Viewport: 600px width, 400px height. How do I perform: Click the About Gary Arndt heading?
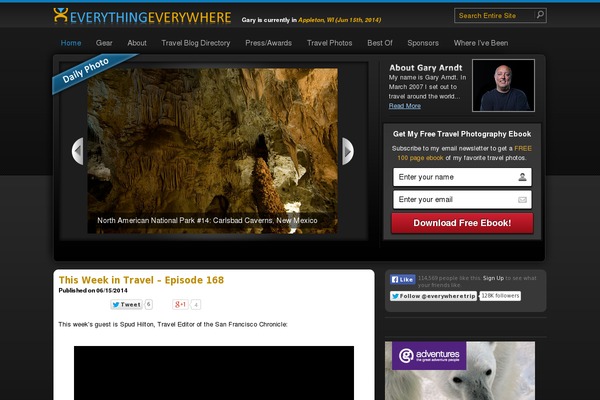(x=426, y=68)
